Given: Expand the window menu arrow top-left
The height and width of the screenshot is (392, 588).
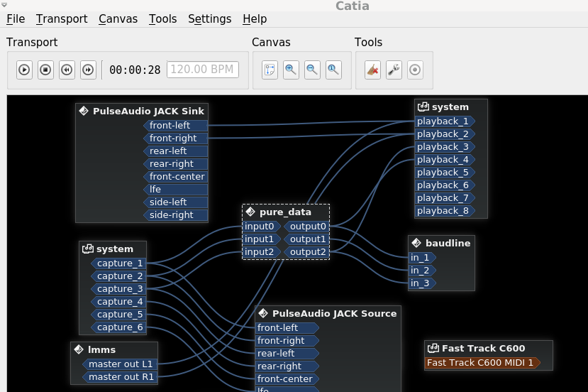Looking at the screenshot, I should coord(4,4).
